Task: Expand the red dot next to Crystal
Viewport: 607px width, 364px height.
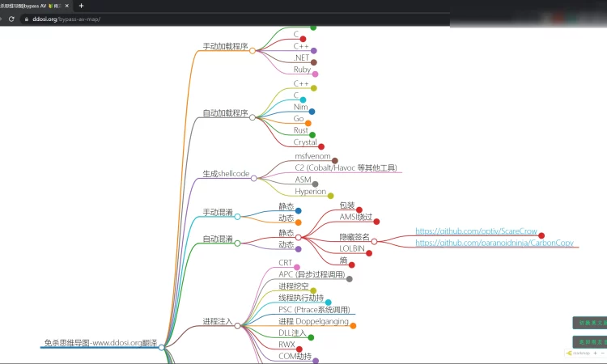Action: point(321,146)
